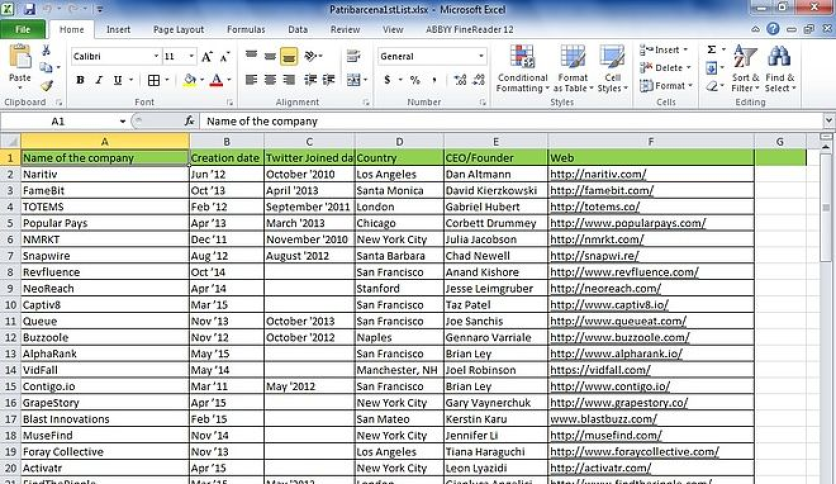
Task: Switch to the Data tab
Action: (298, 30)
